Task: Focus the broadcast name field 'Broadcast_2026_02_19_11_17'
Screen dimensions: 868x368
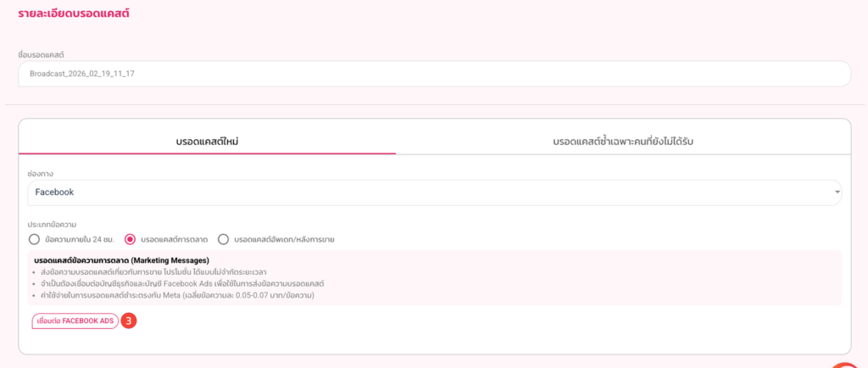Action: (x=433, y=74)
